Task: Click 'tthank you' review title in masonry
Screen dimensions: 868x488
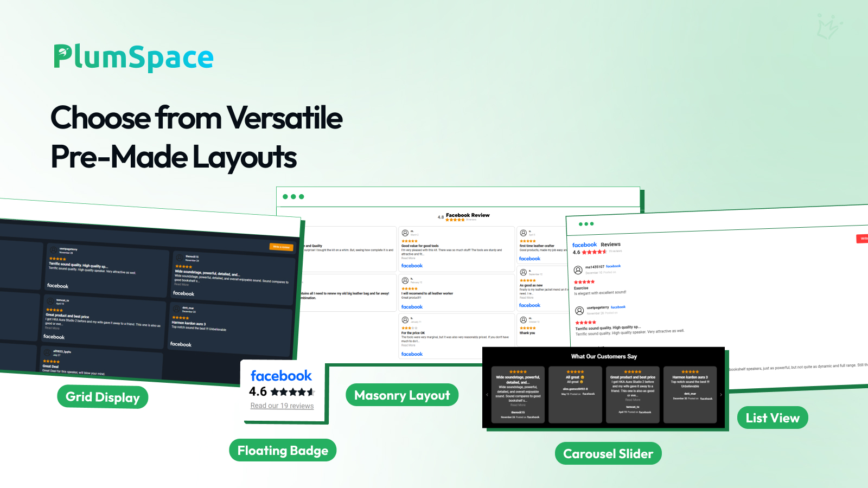Action: (527, 333)
